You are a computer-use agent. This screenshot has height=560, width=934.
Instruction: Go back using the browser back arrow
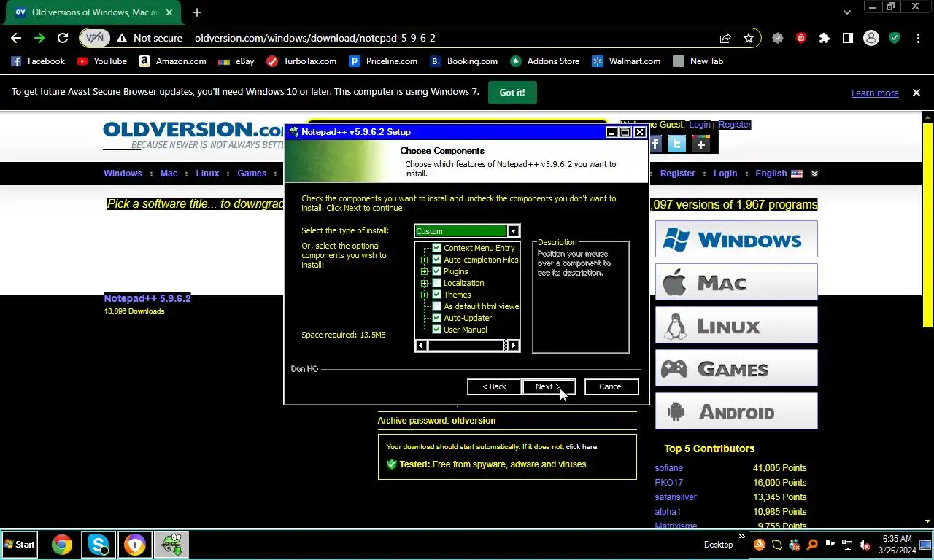pos(16,38)
